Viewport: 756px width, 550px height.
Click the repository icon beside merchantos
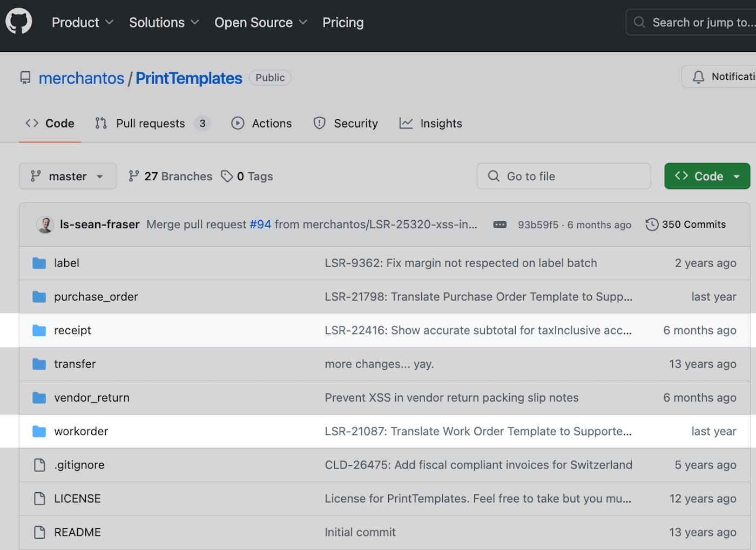25,78
